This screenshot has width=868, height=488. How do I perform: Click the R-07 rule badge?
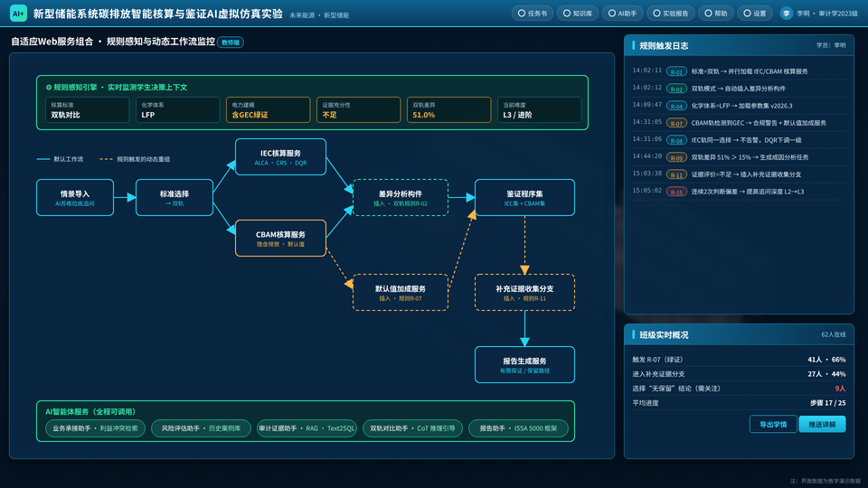(676, 124)
